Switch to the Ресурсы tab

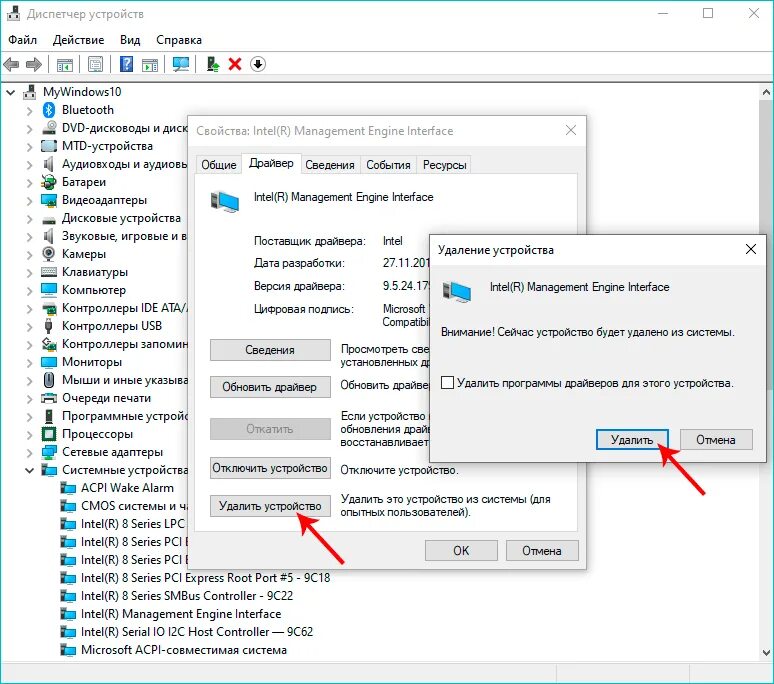pos(445,165)
